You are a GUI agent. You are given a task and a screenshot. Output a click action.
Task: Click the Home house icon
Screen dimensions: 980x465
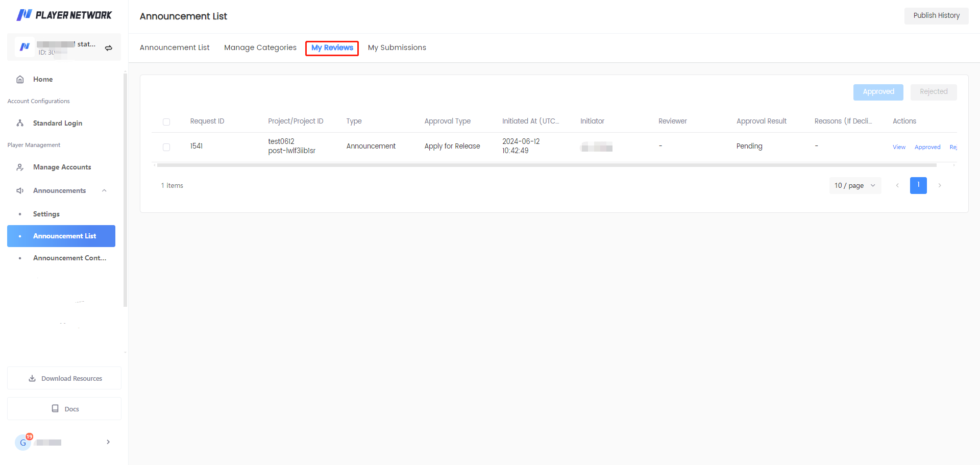pyautogui.click(x=20, y=80)
